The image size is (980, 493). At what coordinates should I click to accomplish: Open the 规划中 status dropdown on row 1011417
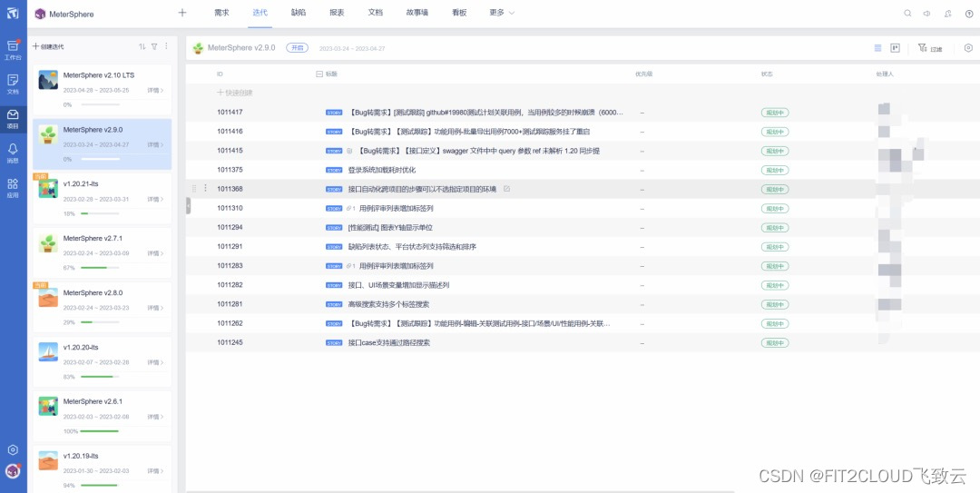click(775, 113)
